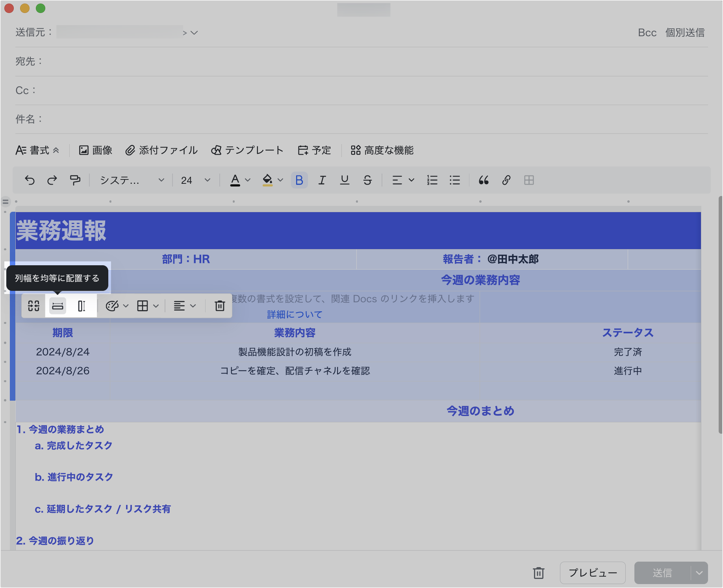Screen dimensions: 723x588
Task: Click 個別送信 individual send
Action: tap(685, 33)
